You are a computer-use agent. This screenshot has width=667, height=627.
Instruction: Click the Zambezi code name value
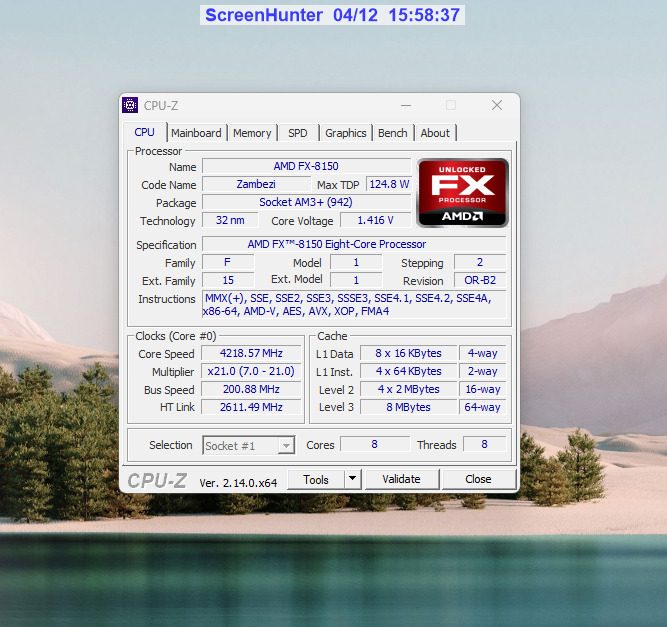[x=256, y=184]
